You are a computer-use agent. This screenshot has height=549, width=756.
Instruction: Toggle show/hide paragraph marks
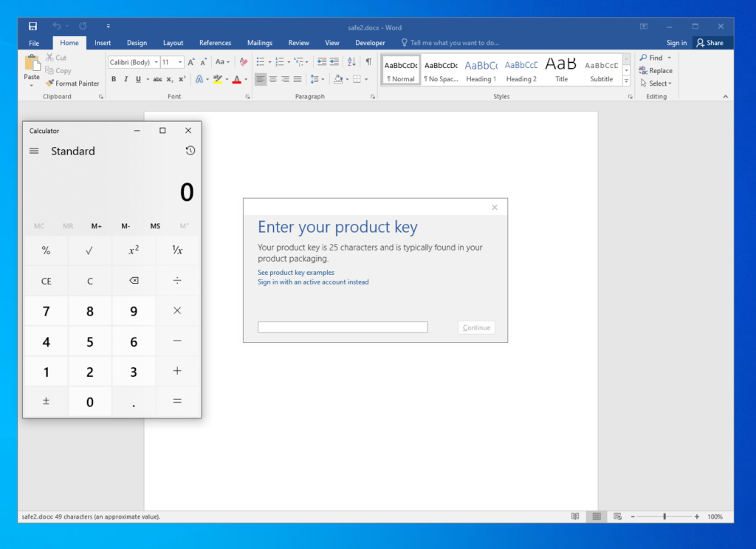click(x=369, y=62)
